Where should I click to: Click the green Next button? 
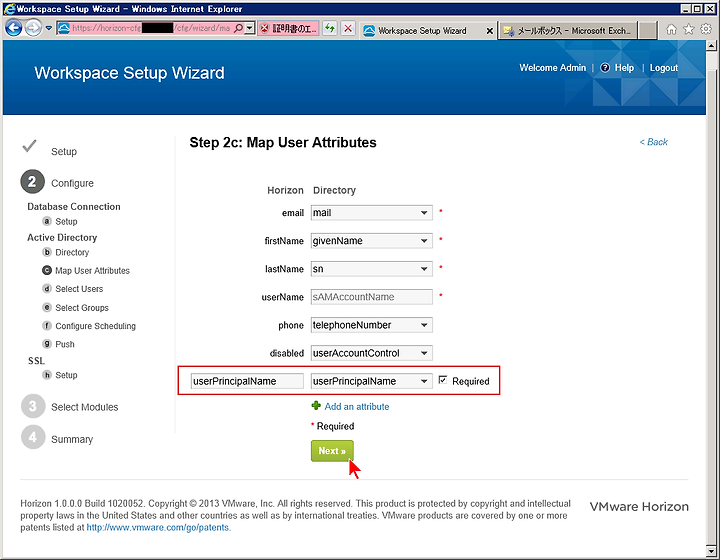click(x=332, y=451)
